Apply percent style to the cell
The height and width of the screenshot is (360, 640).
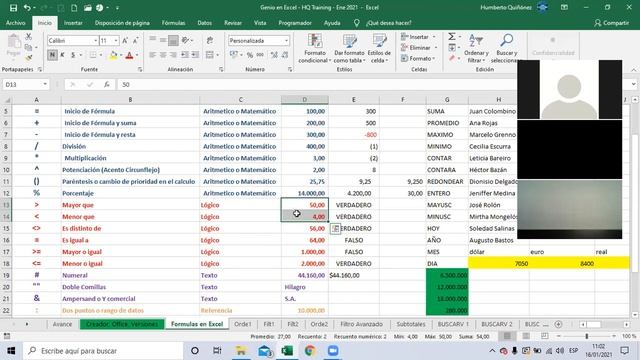[x=250, y=55]
